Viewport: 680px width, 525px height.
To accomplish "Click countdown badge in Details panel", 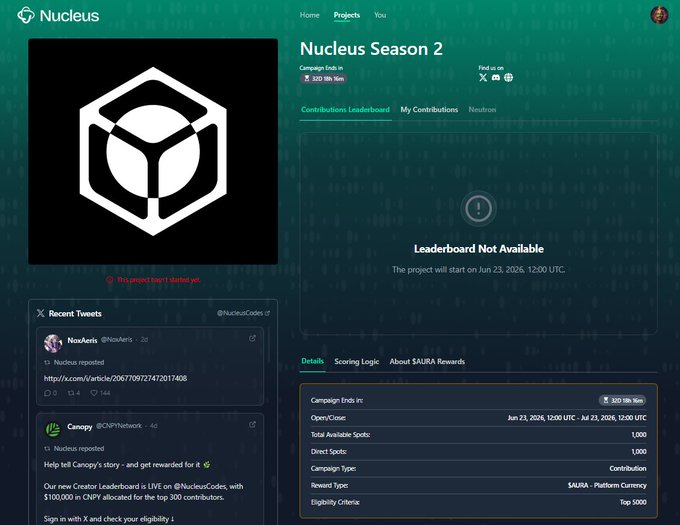I will (623, 400).
